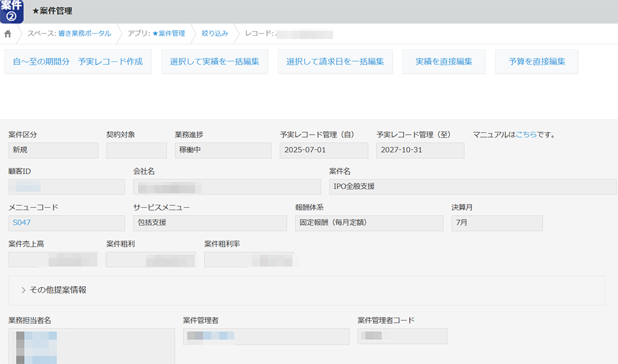Open the ★案件管理 app breadcrumb link
Viewport: 618px width, 364px height.
coord(168,33)
